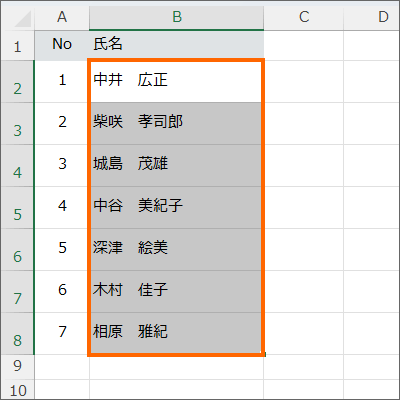The width and height of the screenshot is (400, 400).
Task: Select column A header
Action: click(x=62, y=16)
